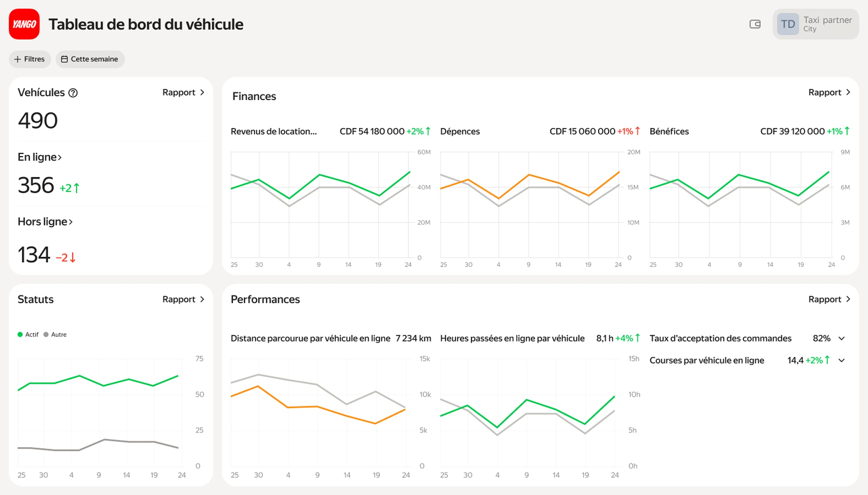Click the Yango logo icon
868x495 pixels.
pyautogui.click(x=24, y=24)
